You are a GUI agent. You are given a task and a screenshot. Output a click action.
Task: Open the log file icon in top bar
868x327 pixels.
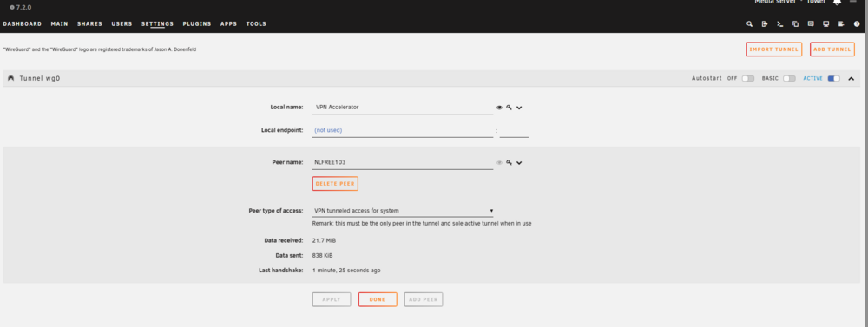(841, 23)
